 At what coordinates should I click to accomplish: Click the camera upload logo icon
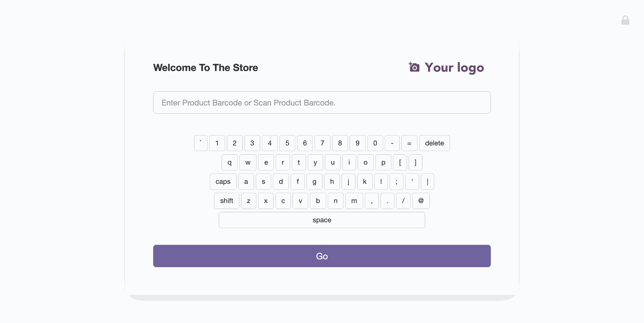[x=414, y=67]
